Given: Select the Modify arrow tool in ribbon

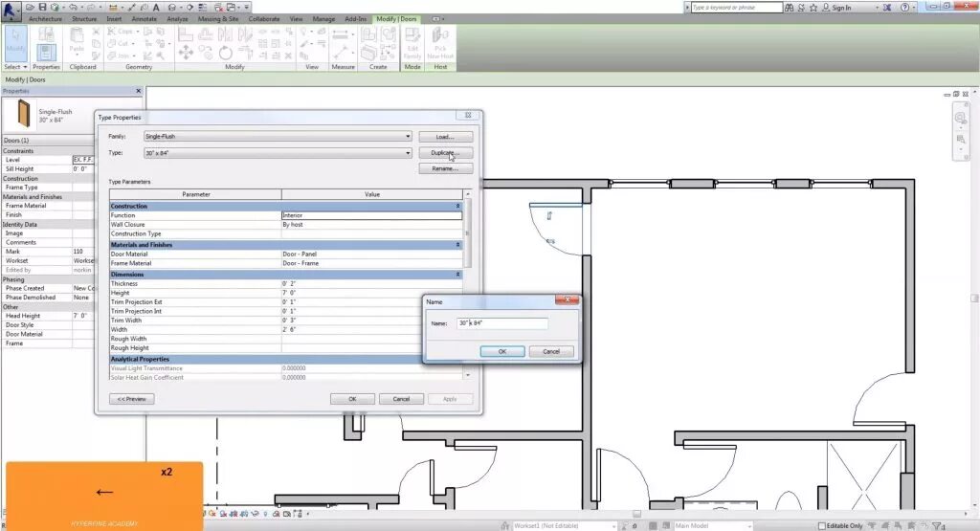Looking at the screenshot, I should tap(15, 42).
